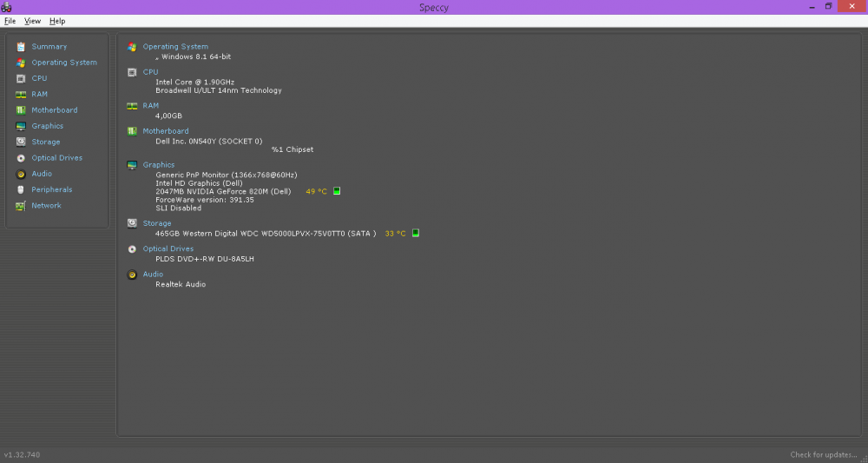The image size is (868, 463).
Task: Click the RAM heading link in summary
Action: pos(150,106)
